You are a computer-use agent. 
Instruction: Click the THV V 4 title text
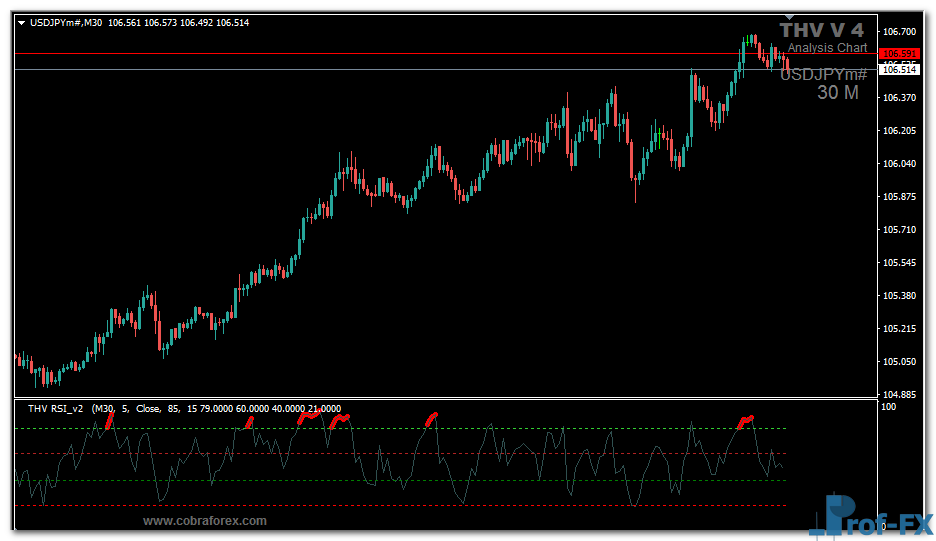(x=822, y=30)
